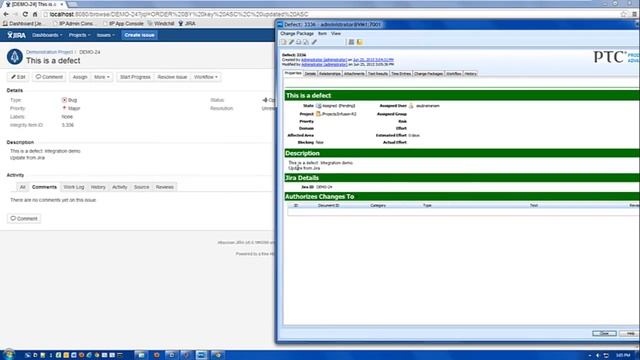Expand the More dropdown
The width and height of the screenshot is (640, 360).
(x=102, y=77)
